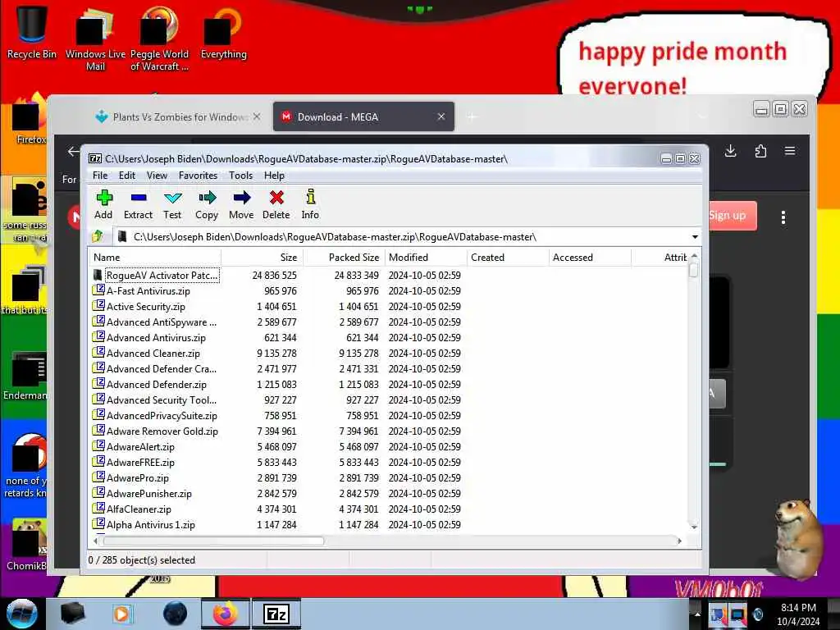Screen dimensions: 840x630
Task: Open the Tools menu
Action: pyautogui.click(x=241, y=176)
